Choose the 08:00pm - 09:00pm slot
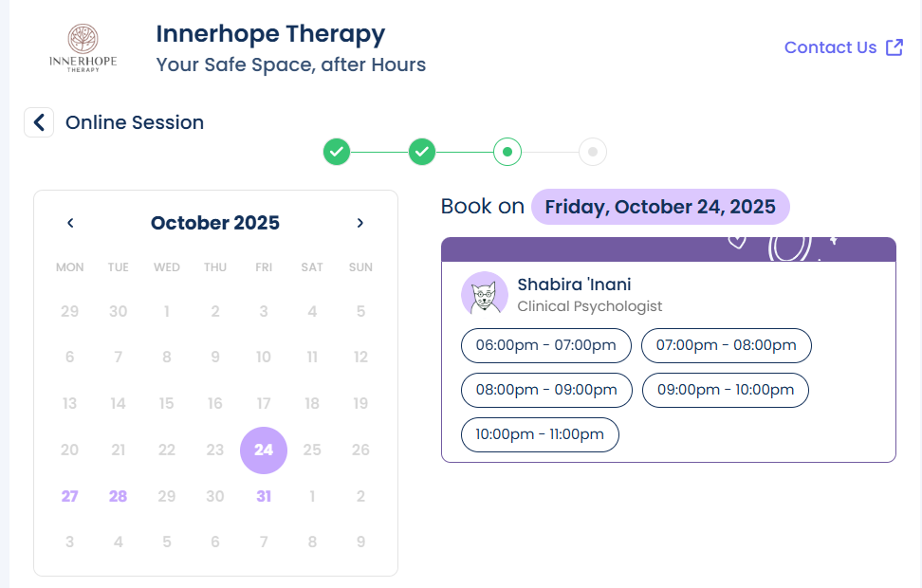The width and height of the screenshot is (922, 588). (x=546, y=390)
